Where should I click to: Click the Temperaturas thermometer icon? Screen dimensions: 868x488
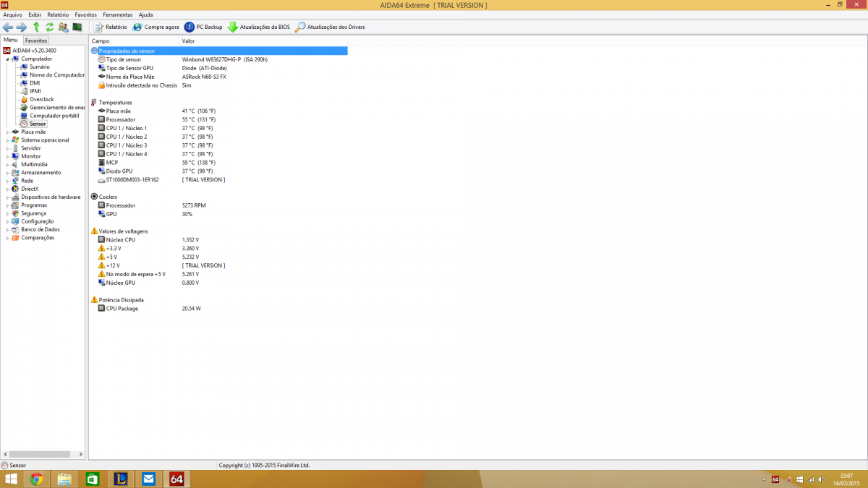(x=94, y=103)
